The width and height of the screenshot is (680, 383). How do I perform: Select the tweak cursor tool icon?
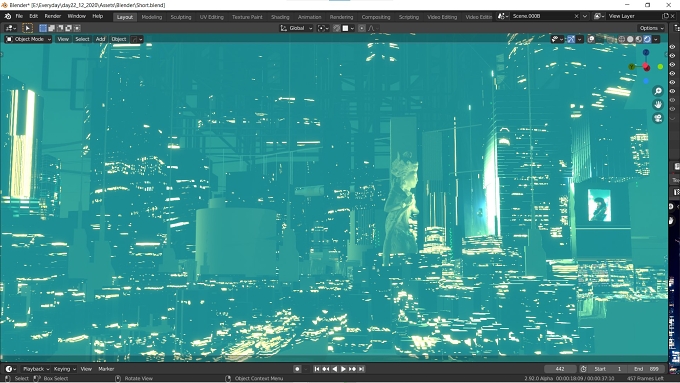(x=27, y=28)
